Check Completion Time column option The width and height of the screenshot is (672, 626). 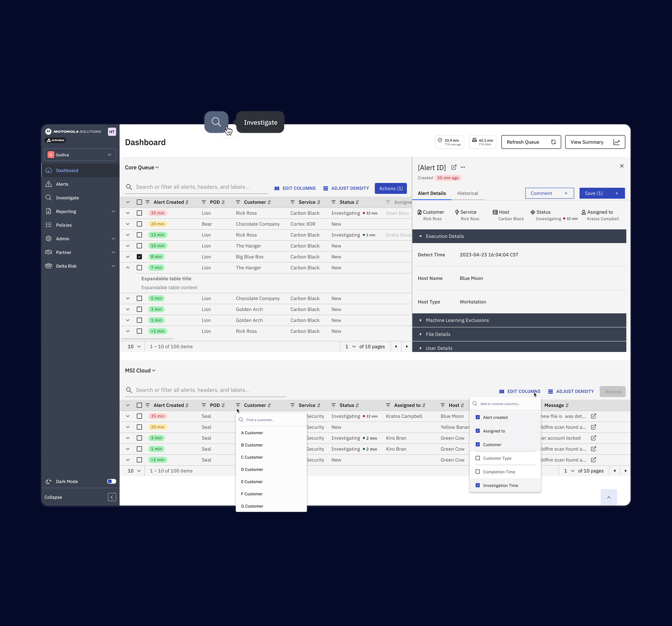[478, 472]
